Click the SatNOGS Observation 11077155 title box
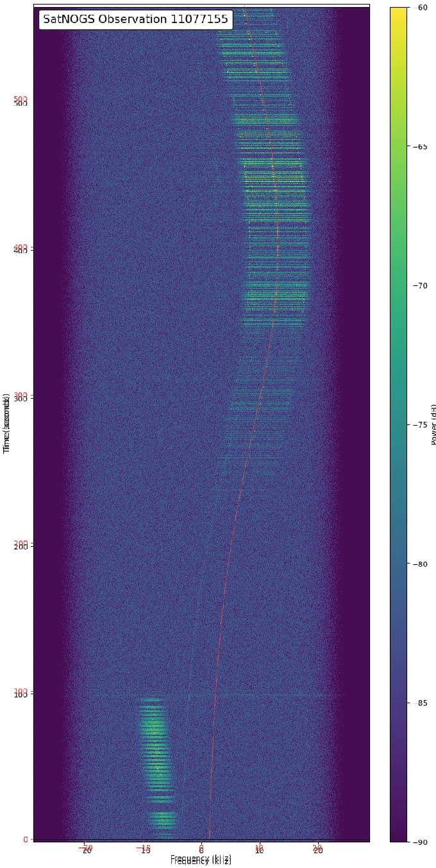Viewport: 436px width, 868px height. (x=135, y=19)
